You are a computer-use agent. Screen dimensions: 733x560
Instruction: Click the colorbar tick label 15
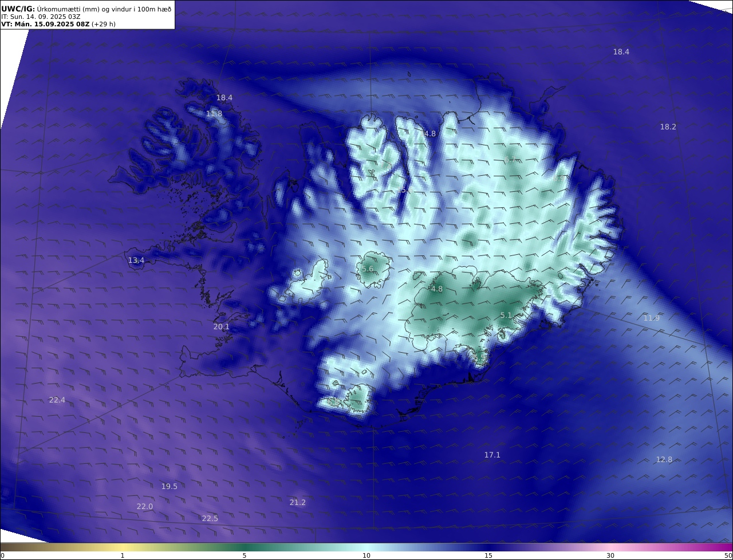pyautogui.click(x=488, y=555)
